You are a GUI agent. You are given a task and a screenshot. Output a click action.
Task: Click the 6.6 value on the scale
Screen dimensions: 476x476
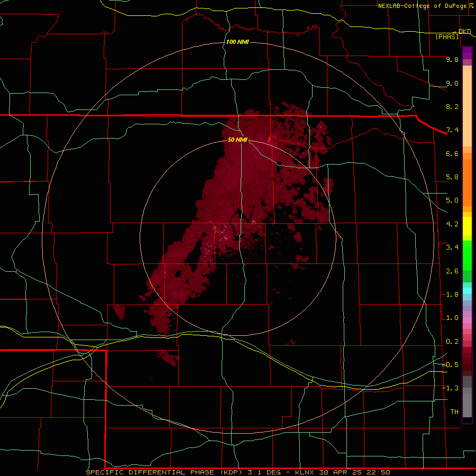[x=452, y=153]
